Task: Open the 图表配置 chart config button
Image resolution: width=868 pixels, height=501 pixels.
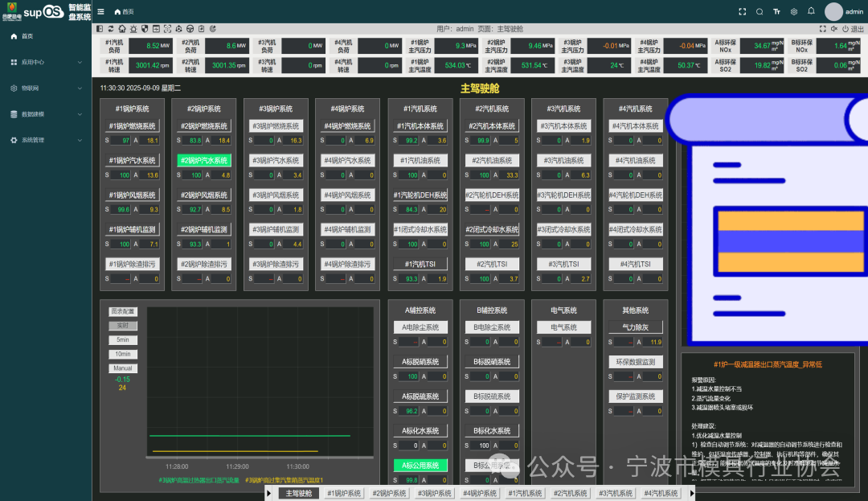Action: (x=123, y=311)
